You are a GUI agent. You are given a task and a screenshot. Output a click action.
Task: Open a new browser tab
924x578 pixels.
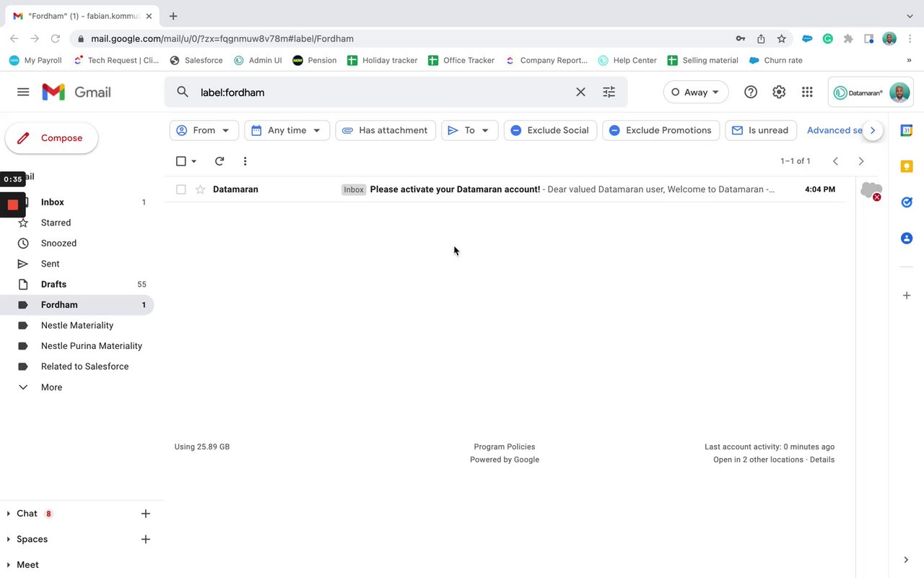click(173, 16)
